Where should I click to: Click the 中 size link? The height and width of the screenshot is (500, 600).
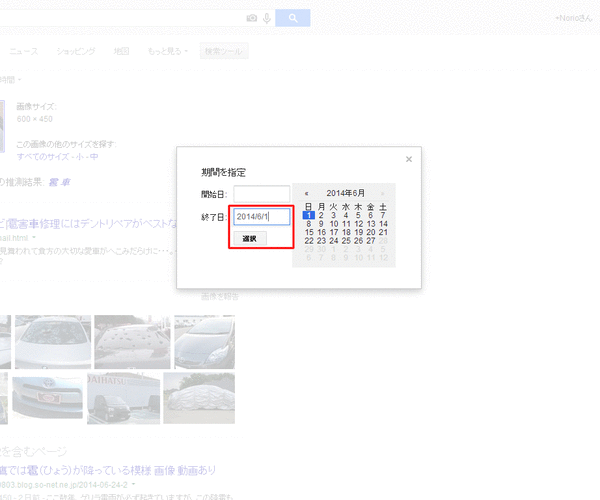(94, 156)
